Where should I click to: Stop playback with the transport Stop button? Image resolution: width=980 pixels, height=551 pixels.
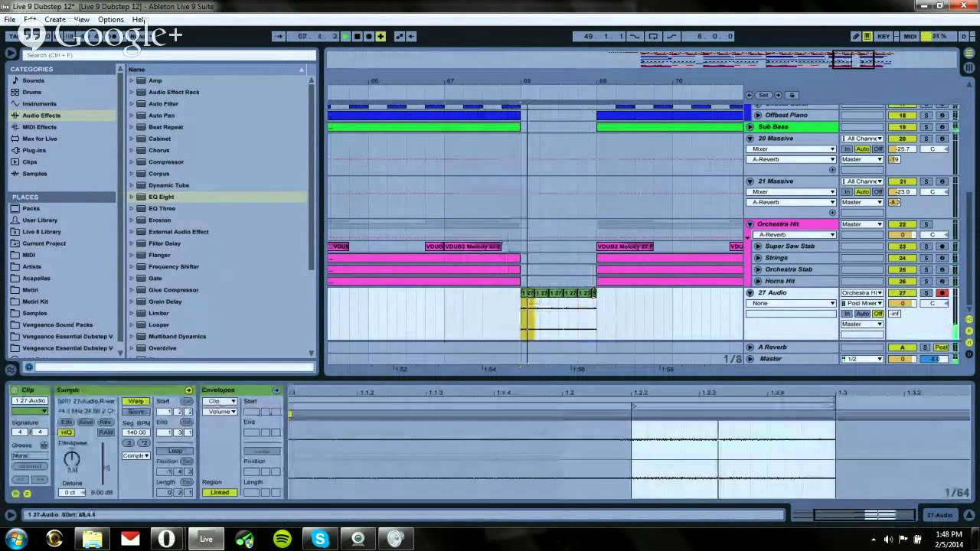(x=357, y=36)
